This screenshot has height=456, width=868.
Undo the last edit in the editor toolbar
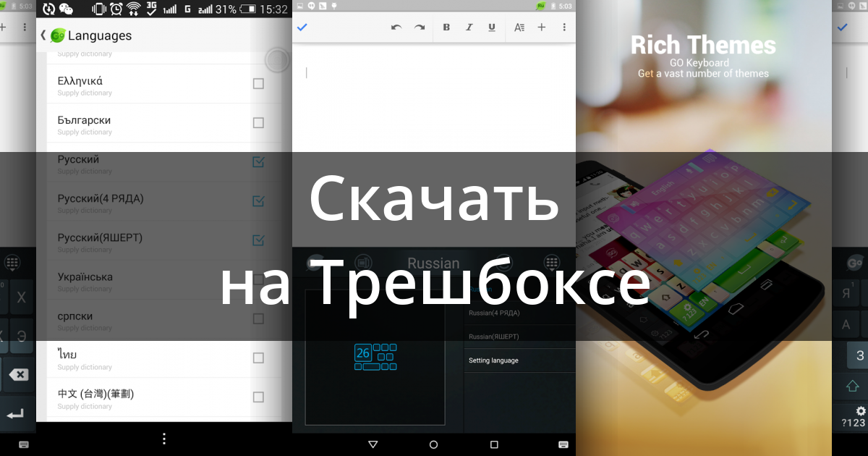point(396,28)
